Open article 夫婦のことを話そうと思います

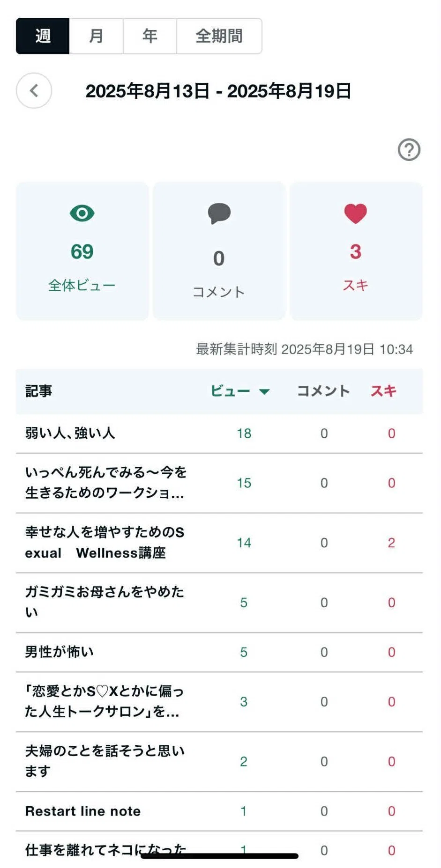(105, 761)
